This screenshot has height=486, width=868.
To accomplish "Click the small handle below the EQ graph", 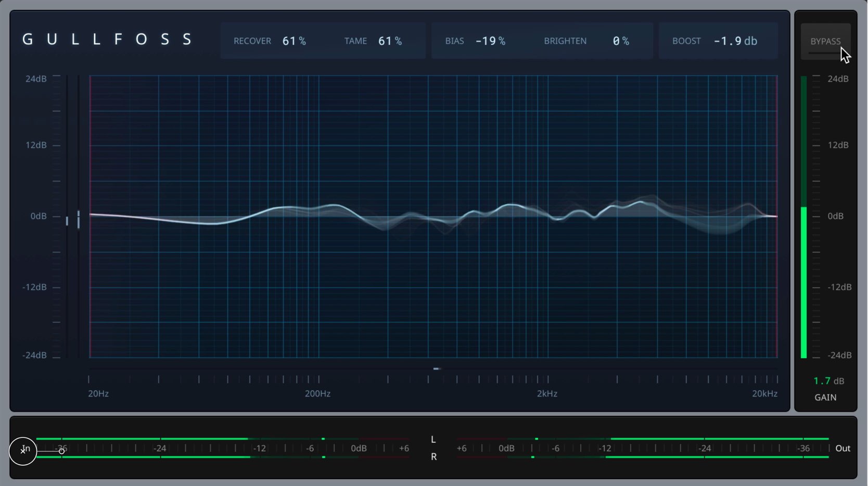I will pyautogui.click(x=437, y=368).
